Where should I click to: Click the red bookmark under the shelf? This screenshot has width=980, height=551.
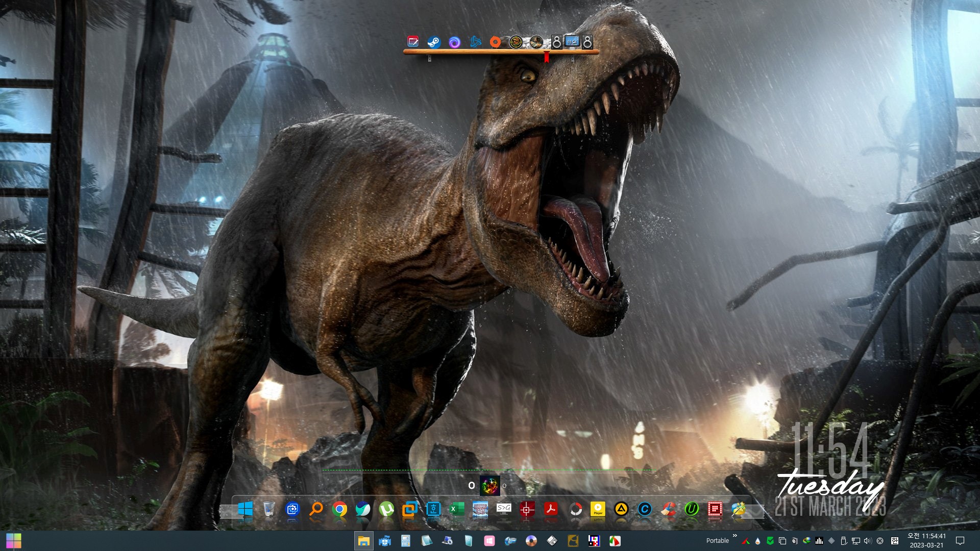547,57
